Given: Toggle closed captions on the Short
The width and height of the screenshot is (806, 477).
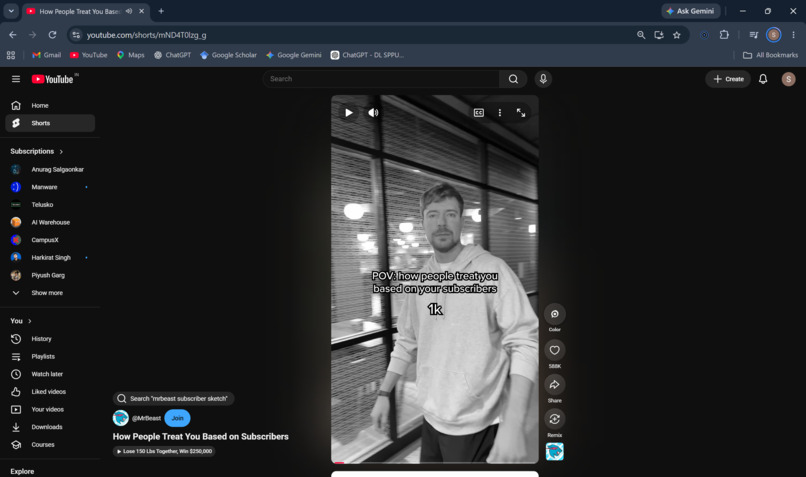Looking at the screenshot, I should pos(479,113).
